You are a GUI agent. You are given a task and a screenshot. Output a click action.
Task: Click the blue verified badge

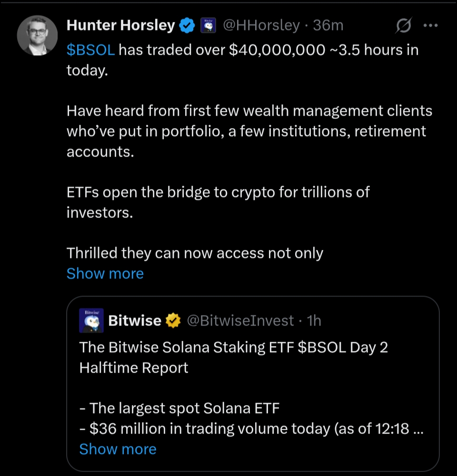point(187,26)
